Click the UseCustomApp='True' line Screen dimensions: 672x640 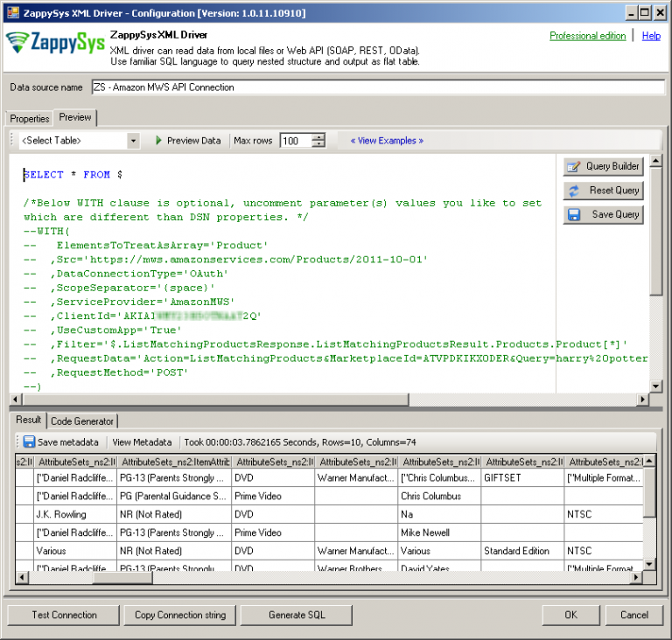click(x=119, y=330)
